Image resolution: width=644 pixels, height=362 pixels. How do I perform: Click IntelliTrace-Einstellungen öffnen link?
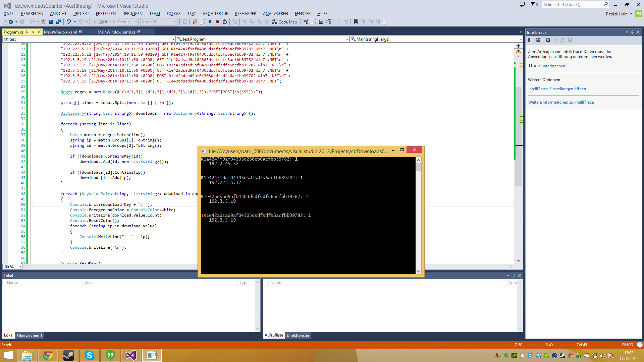coord(557,89)
